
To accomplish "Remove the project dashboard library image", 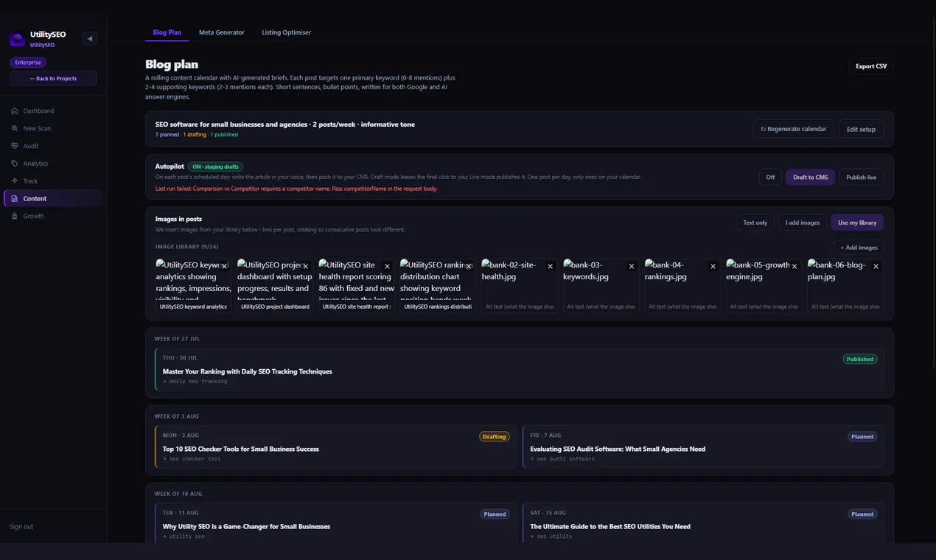I will (x=306, y=266).
